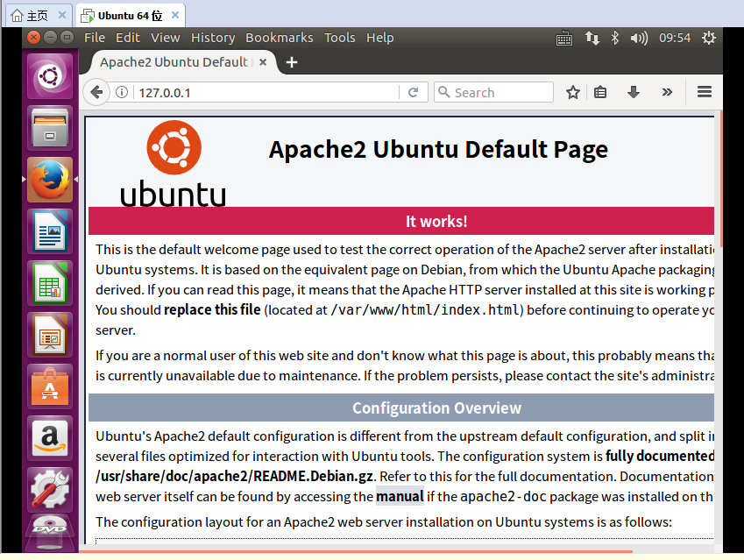Open the File menu
744x560 pixels.
95,38
